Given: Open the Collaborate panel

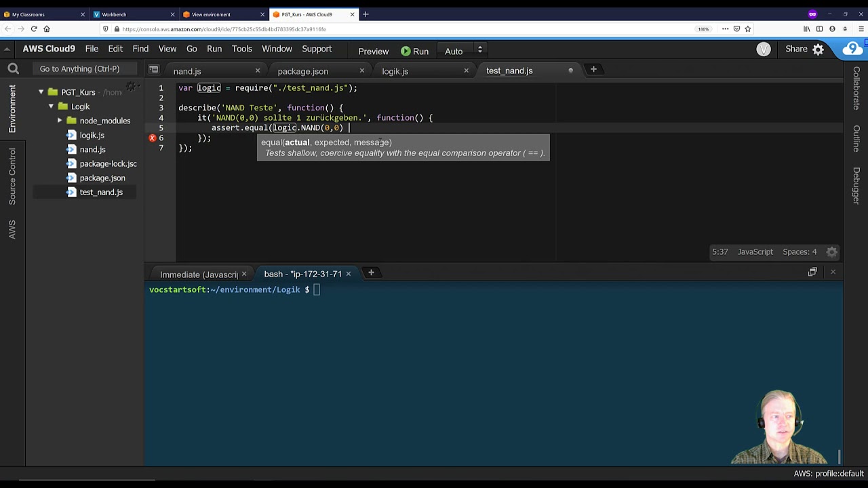Looking at the screenshot, I should click(856, 88).
